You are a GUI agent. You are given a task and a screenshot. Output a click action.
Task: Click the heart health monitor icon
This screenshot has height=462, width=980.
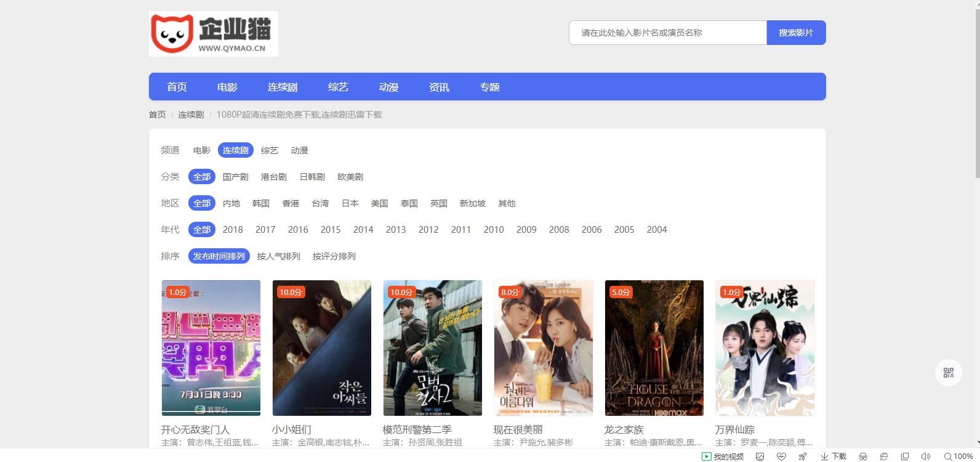pos(781,456)
